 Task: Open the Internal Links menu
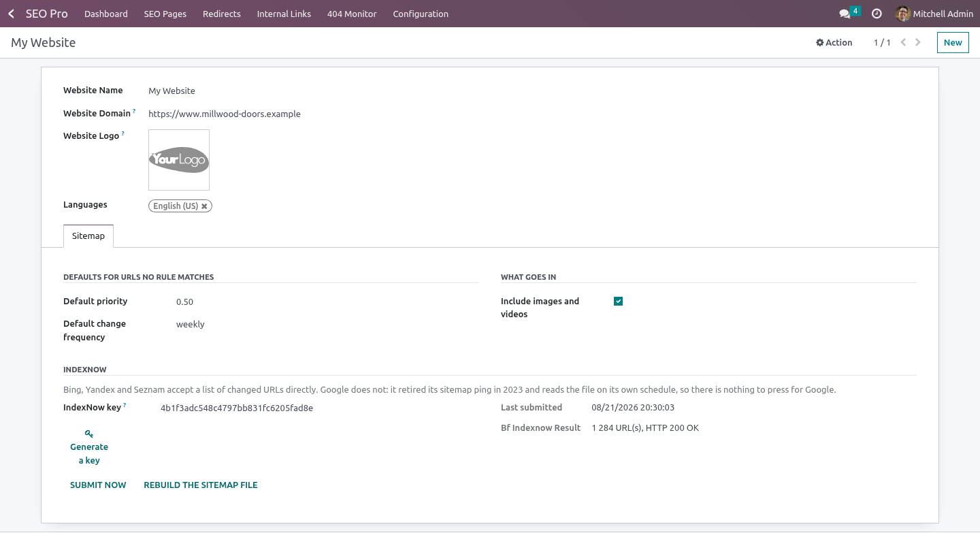tap(284, 14)
